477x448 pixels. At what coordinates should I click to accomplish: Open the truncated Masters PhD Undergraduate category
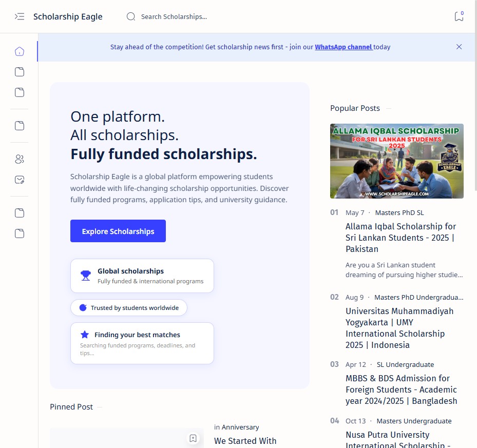coord(419,297)
